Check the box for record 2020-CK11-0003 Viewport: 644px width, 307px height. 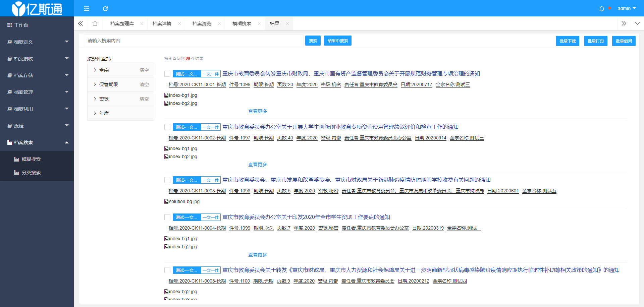pos(167,180)
